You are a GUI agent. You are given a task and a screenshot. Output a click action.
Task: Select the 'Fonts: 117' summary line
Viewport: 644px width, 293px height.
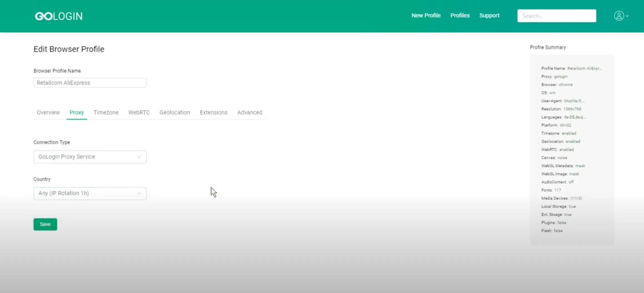pyautogui.click(x=551, y=190)
